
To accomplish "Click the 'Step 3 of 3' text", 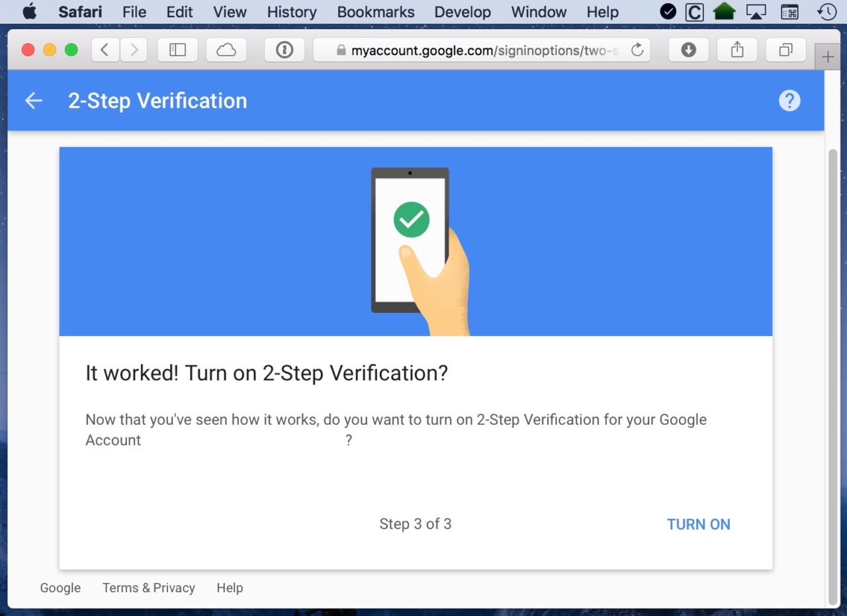I will click(416, 524).
